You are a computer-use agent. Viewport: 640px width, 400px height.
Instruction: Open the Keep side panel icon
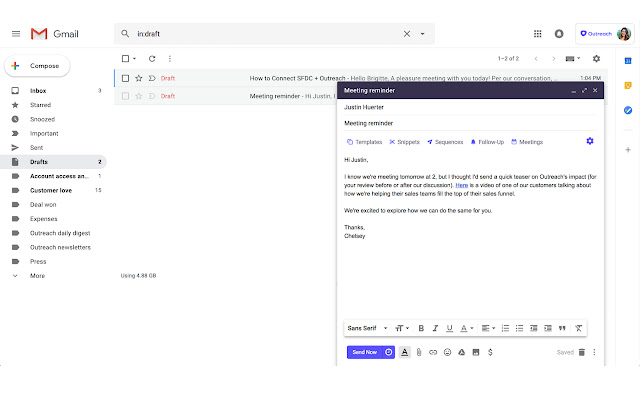click(x=628, y=85)
